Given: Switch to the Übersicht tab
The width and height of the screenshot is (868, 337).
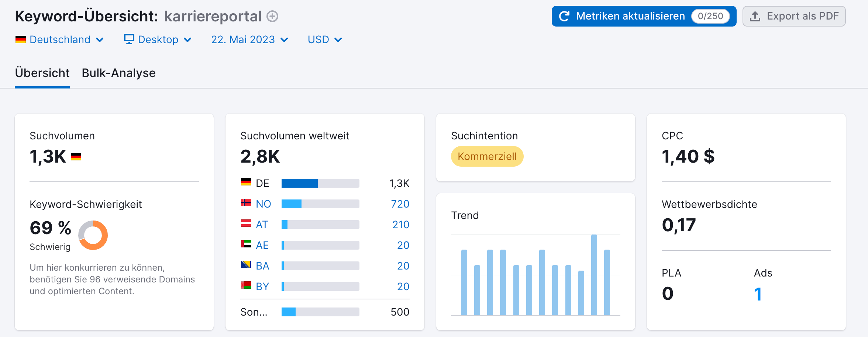Looking at the screenshot, I should click(42, 73).
